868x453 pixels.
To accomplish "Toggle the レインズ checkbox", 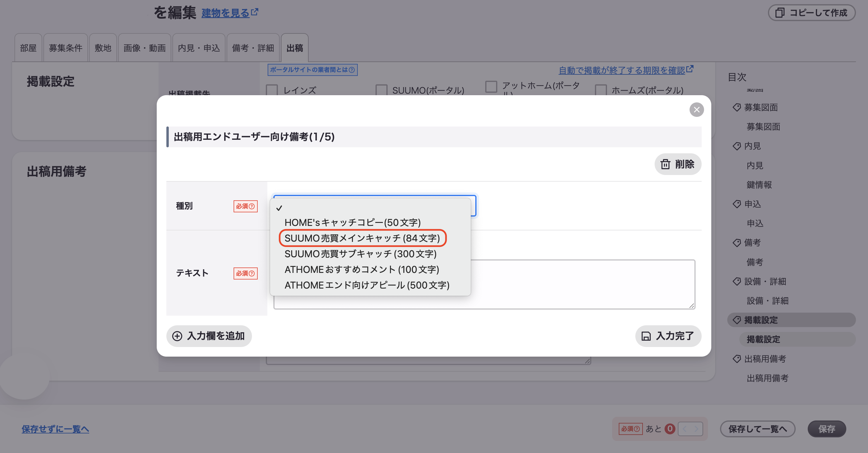I will (272, 90).
